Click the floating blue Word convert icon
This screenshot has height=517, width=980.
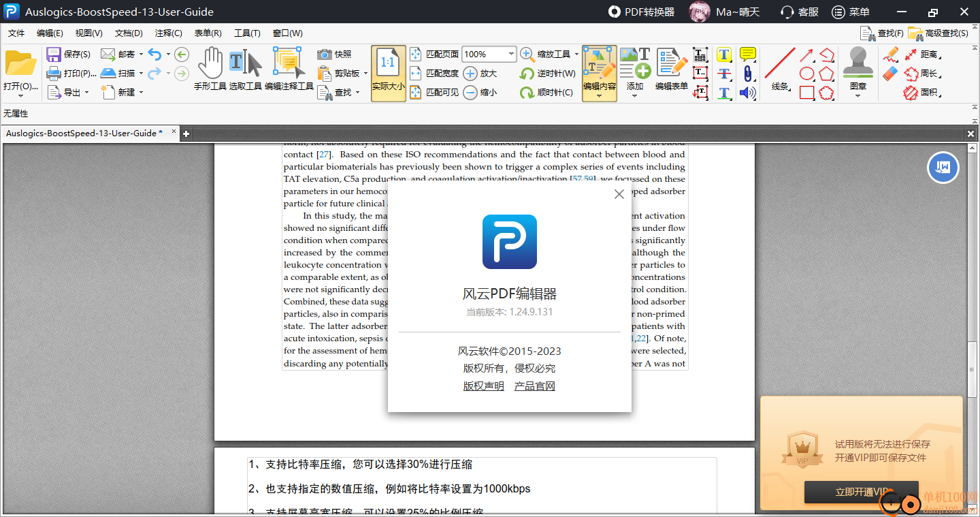pos(943,168)
